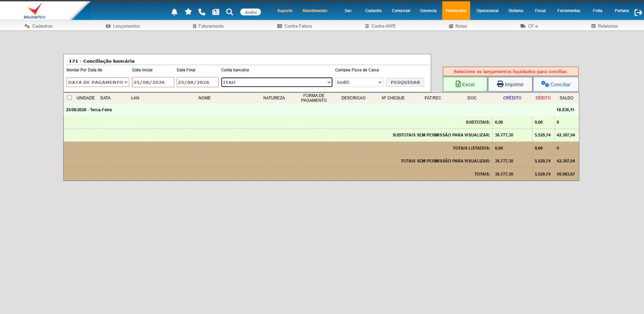Open the Cadastros submenu
Viewport: 644px width, 314px height.
click(39, 26)
